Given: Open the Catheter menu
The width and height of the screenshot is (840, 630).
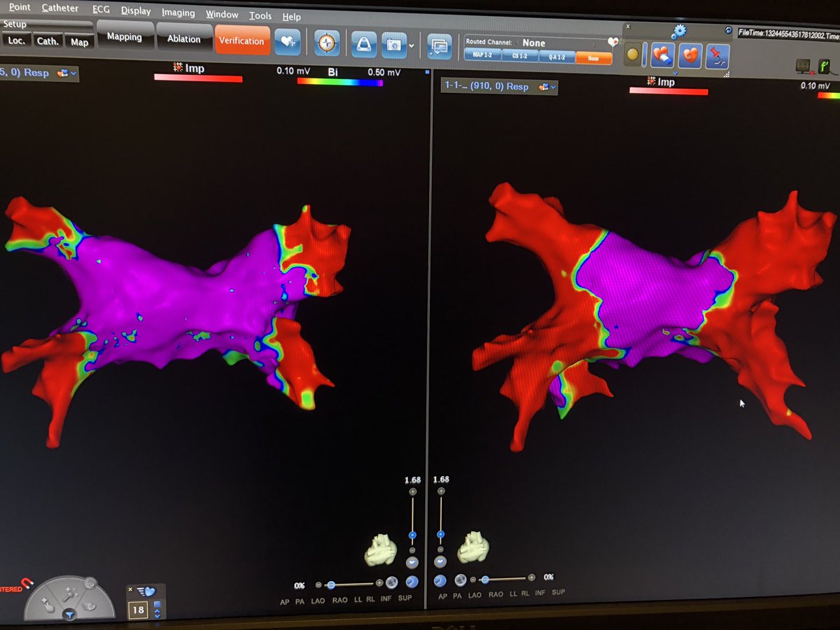Looking at the screenshot, I should coord(60,8).
